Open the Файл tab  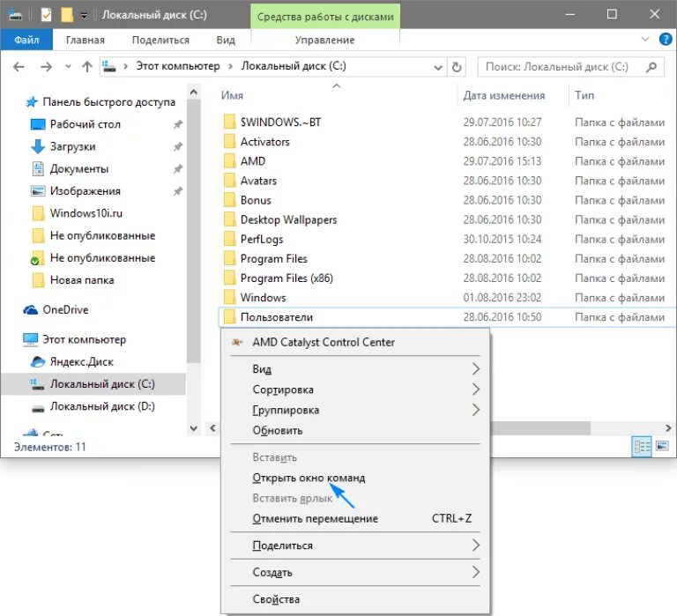[x=26, y=40]
